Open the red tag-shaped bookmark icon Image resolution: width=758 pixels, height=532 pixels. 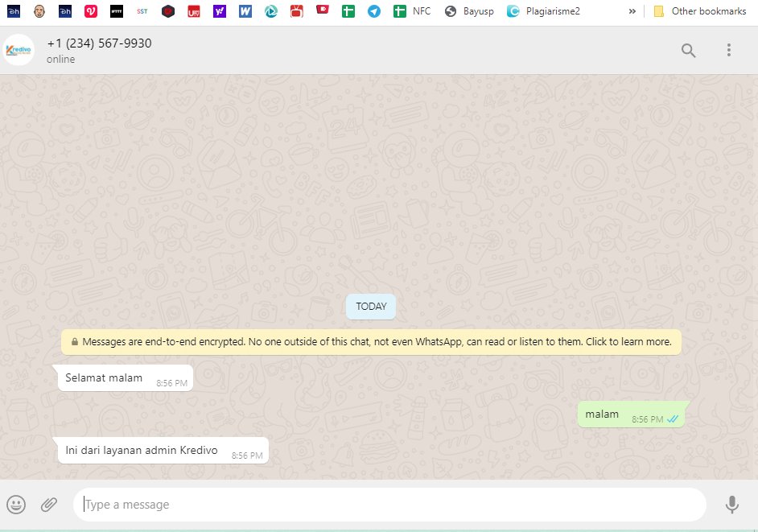coord(323,10)
